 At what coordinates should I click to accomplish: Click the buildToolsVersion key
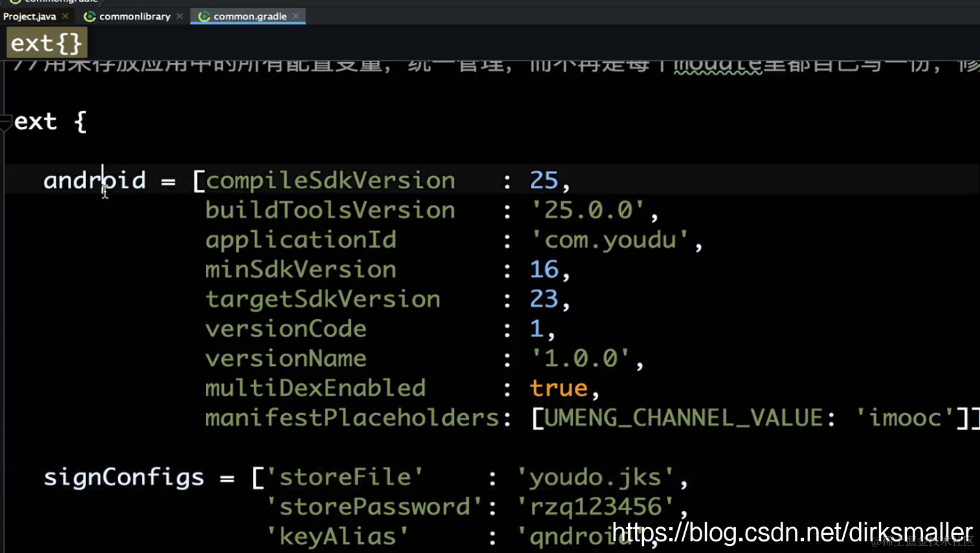pyautogui.click(x=330, y=210)
